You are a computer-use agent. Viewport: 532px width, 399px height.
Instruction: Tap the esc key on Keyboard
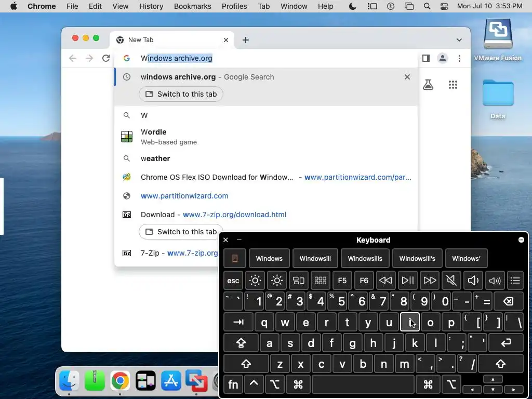[233, 281]
